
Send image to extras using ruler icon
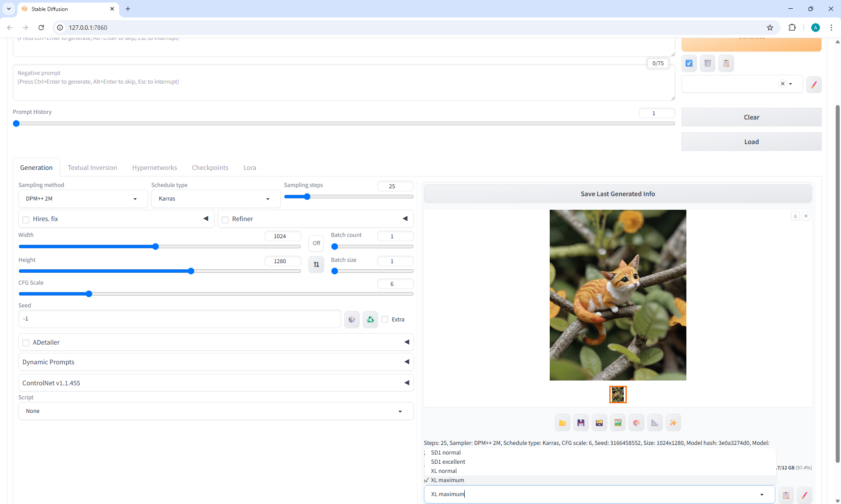pos(654,423)
